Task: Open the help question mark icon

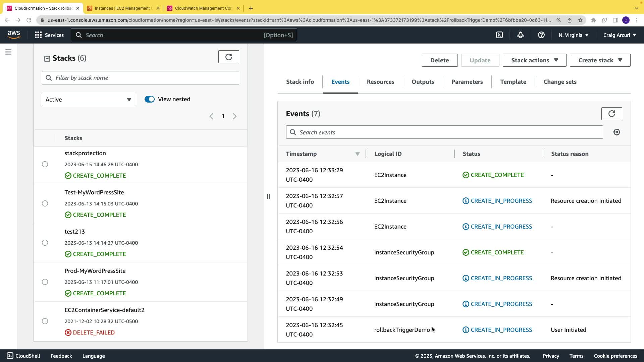Action: pos(541,35)
